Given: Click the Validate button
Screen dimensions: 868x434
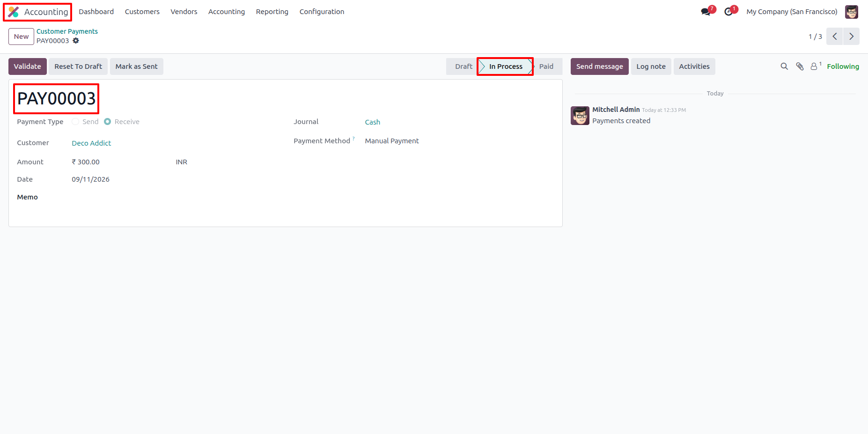Looking at the screenshot, I should coord(28,66).
